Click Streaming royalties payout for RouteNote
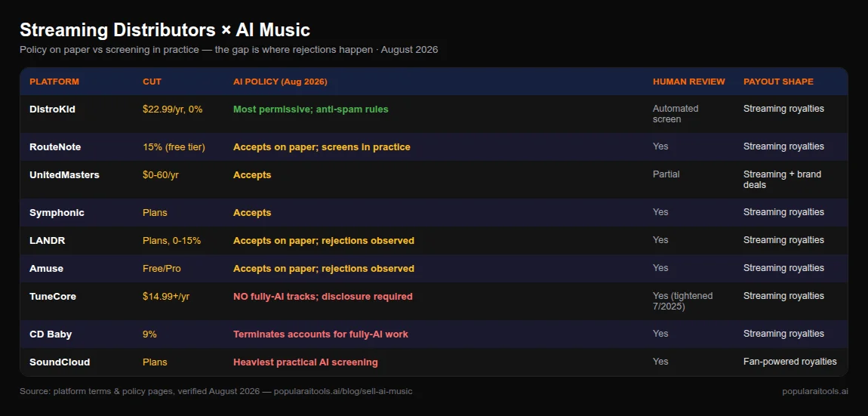The width and height of the screenshot is (868, 416). point(783,146)
